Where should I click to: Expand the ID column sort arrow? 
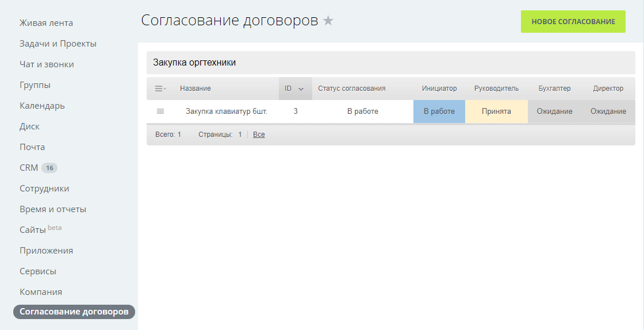tap(301, 89)
